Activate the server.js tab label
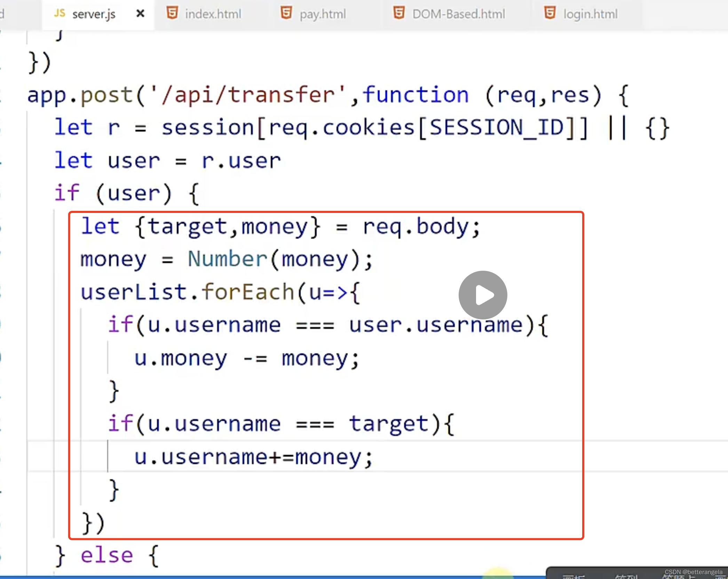The width and height of the screenshot is (728, 579). [x=94, y=14]
